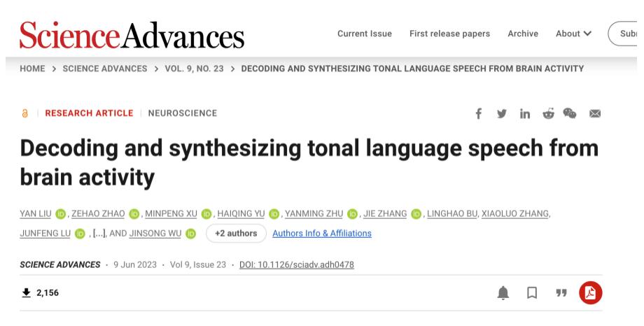The width and height of the screenshot is (644, 326).
Task: Open author JUNFENG LU link
Action: 45,234
